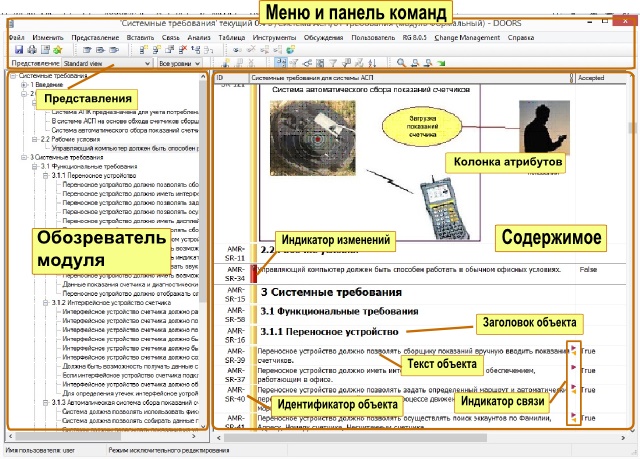The image size is (640, 459).
Task: Click the green arrow go-to icon
Action: click(441, 63)
